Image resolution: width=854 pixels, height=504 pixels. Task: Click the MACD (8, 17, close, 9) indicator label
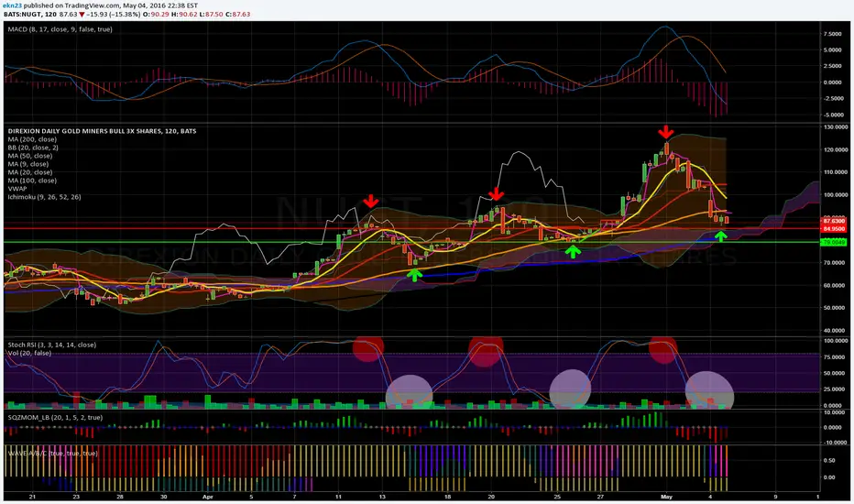tap(60, 29)
